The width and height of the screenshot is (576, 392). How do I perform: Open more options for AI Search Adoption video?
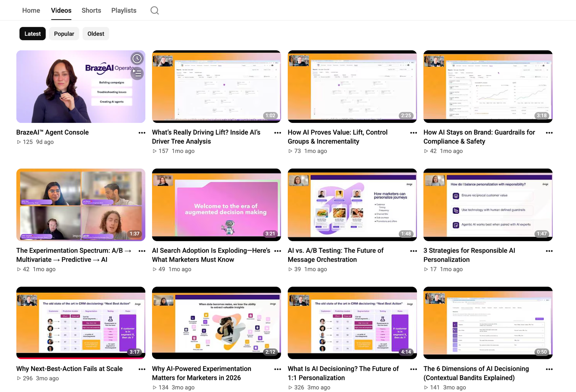tap(278, 251)
